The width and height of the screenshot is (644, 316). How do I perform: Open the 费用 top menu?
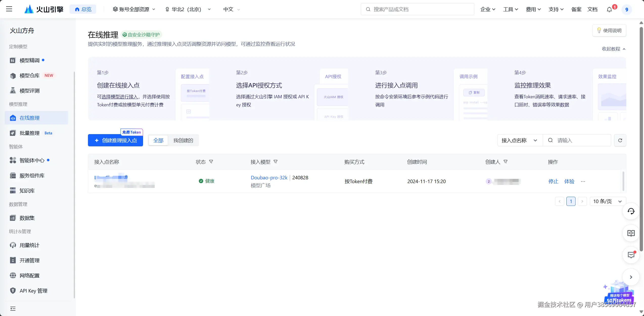(533, 9)
